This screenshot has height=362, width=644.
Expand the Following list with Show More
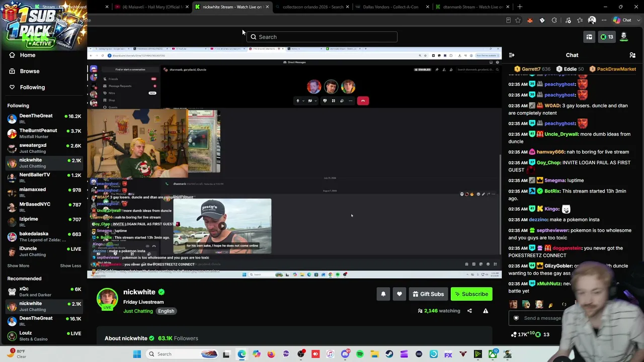coord(18,265)
